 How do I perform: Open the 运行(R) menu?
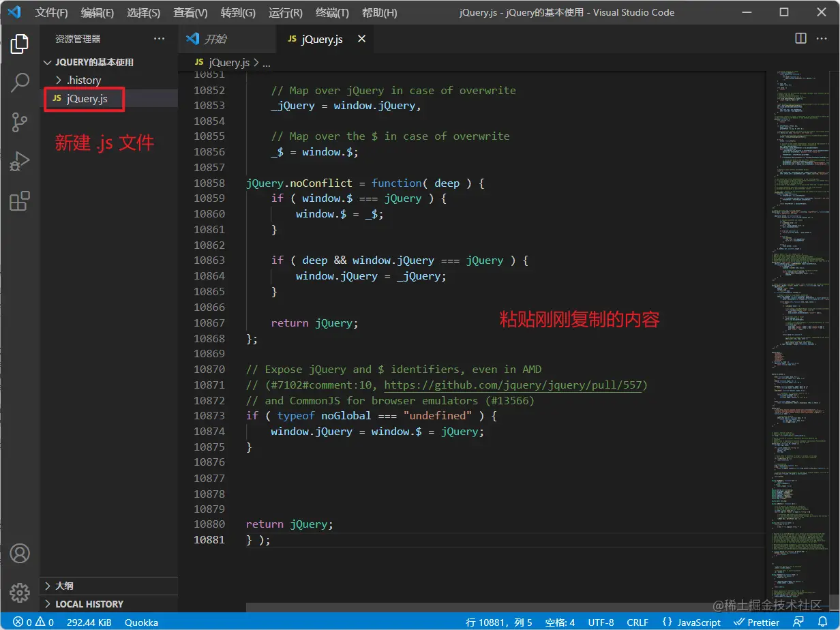(286, 13)
